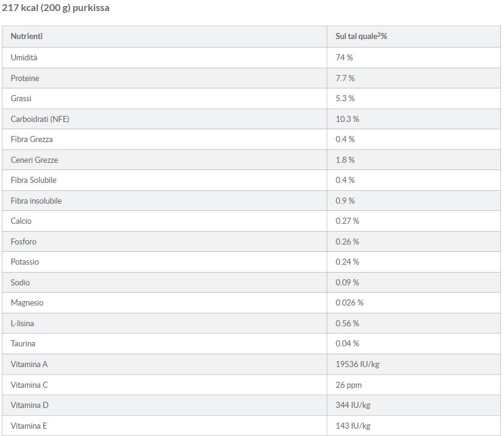Click the 'Taurina' row label
Viewport: 504px width, 436px height.
tap(23, 343)
